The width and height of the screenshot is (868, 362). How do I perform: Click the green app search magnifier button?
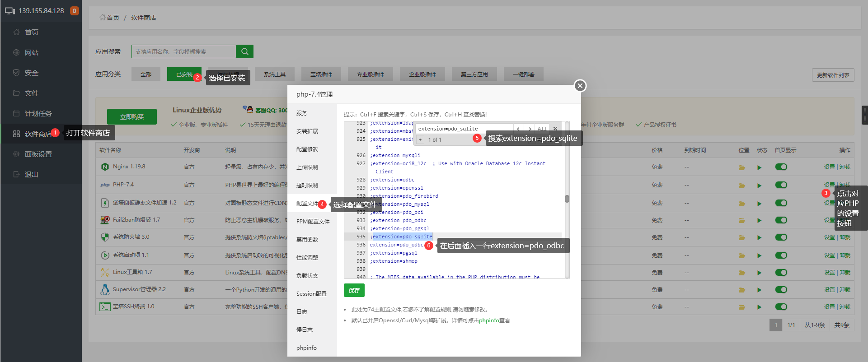click(x=244, y=51)
